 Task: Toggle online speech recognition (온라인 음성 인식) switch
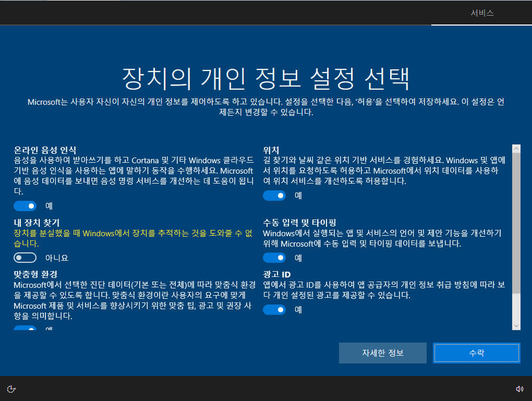(25, 206)
